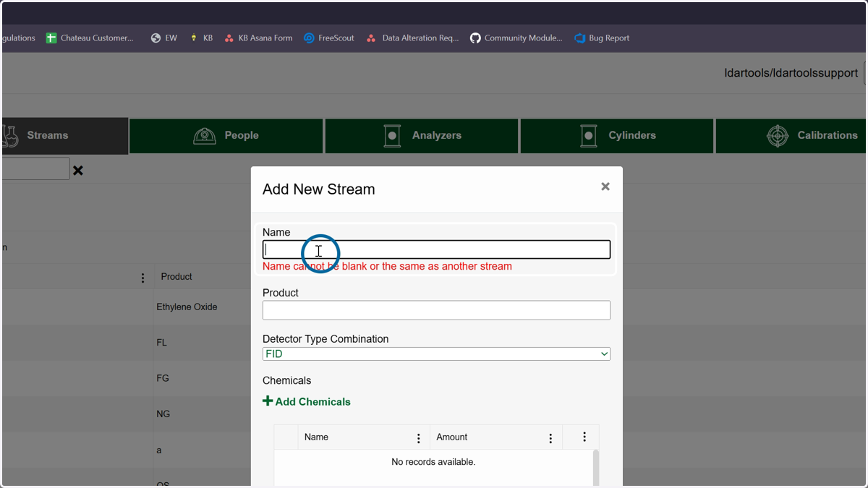Click the search filter text box
This screenshot has height=488, width=868.
[35, 169]
